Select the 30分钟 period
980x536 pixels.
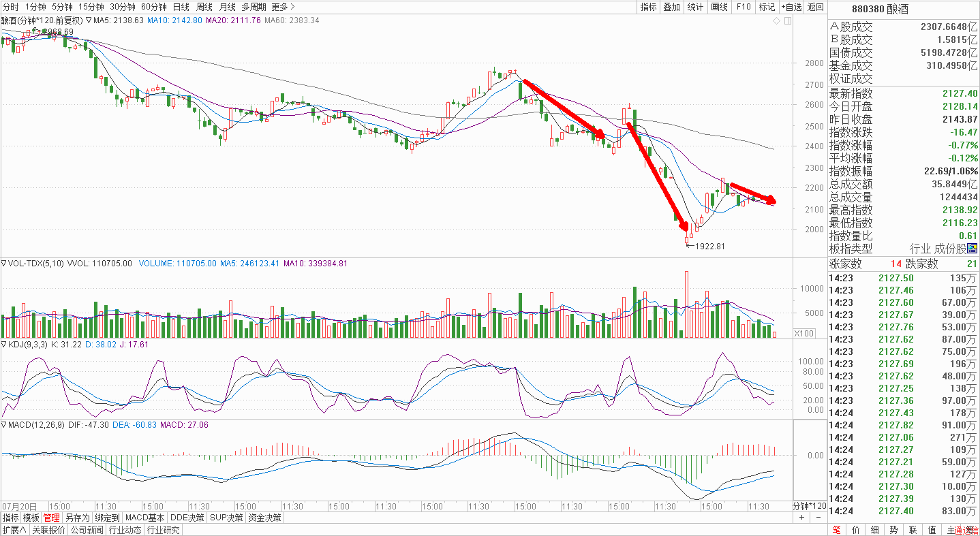click(x=123, y=7)
